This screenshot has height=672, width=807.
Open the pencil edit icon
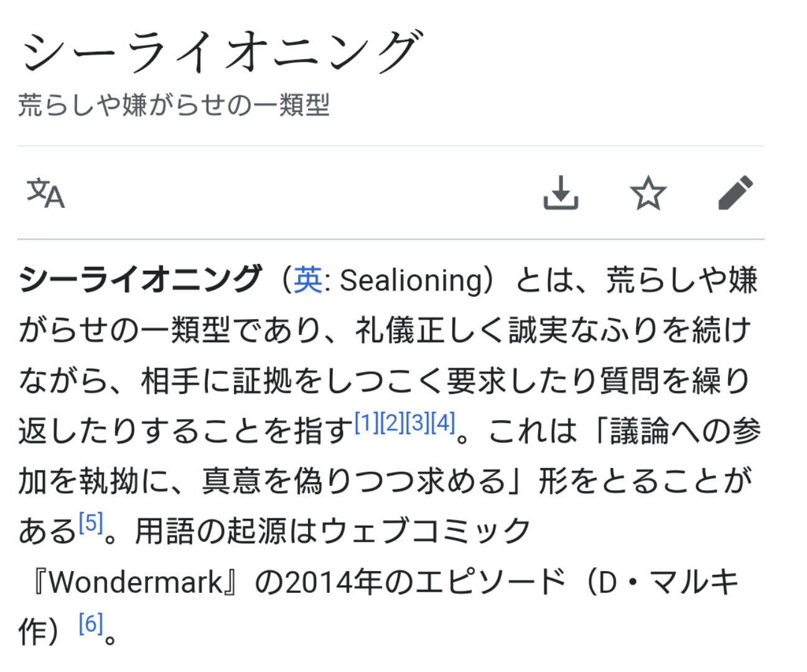[x=735, y=193]
